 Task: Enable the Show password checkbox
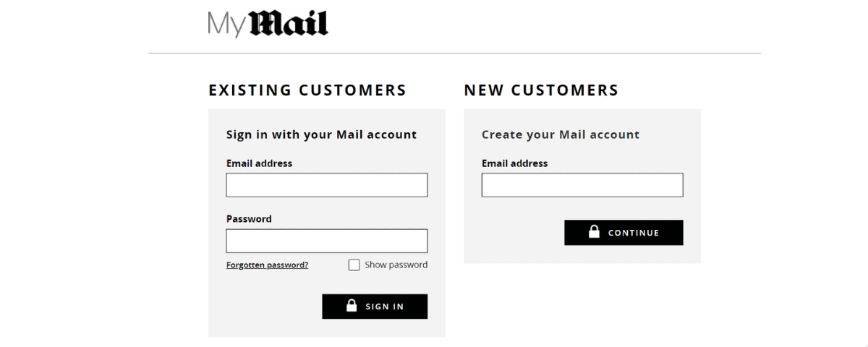tap(354, 265)
